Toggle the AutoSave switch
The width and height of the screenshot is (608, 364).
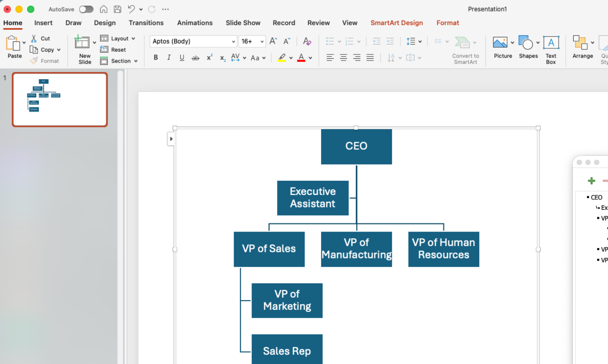[86, 9]
